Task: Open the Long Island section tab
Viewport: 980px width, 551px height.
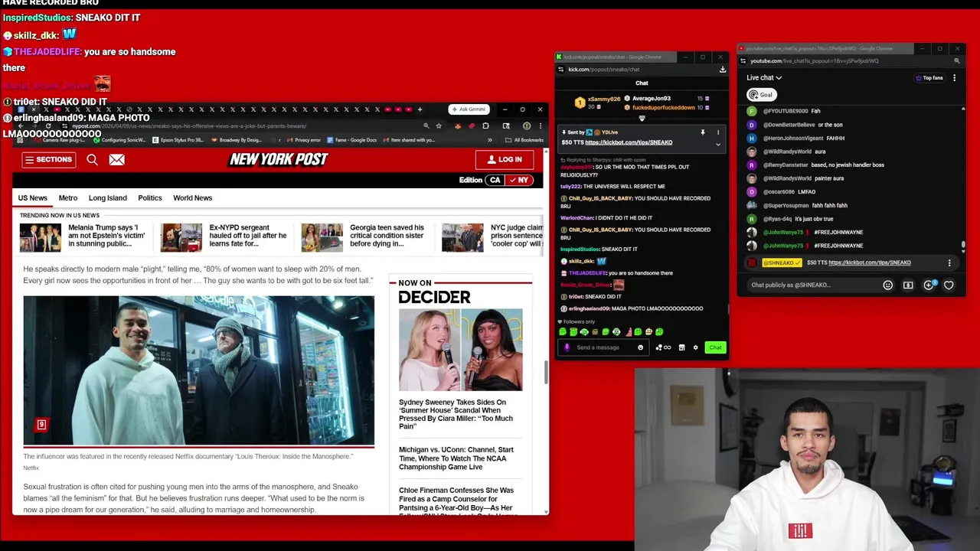Action: [107, 198]
